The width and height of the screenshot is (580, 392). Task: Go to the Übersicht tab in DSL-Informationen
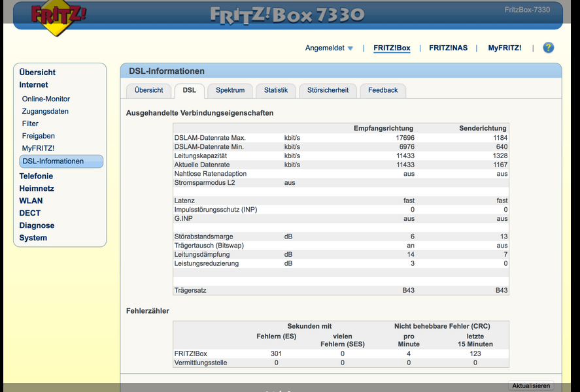tap(148, 90)
